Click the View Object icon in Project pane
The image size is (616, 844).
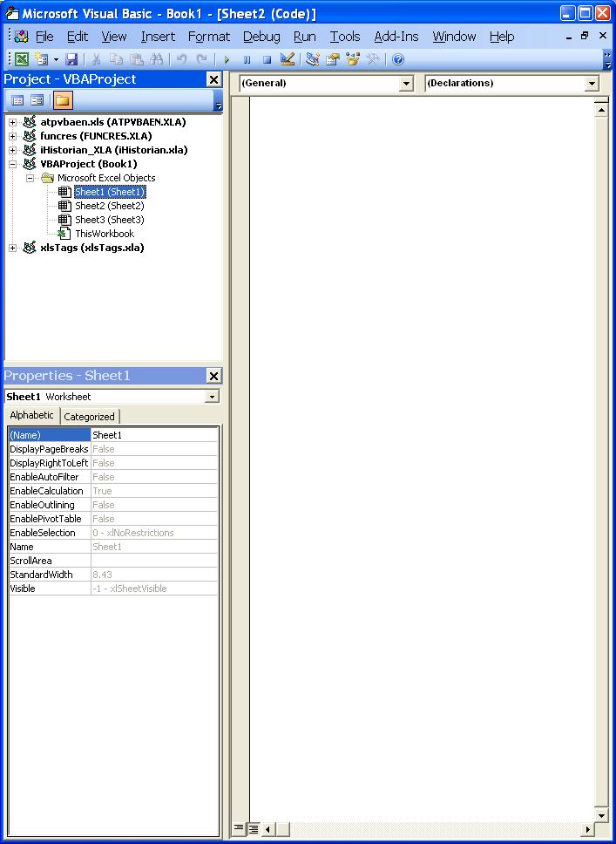click(x=37, y=100)
